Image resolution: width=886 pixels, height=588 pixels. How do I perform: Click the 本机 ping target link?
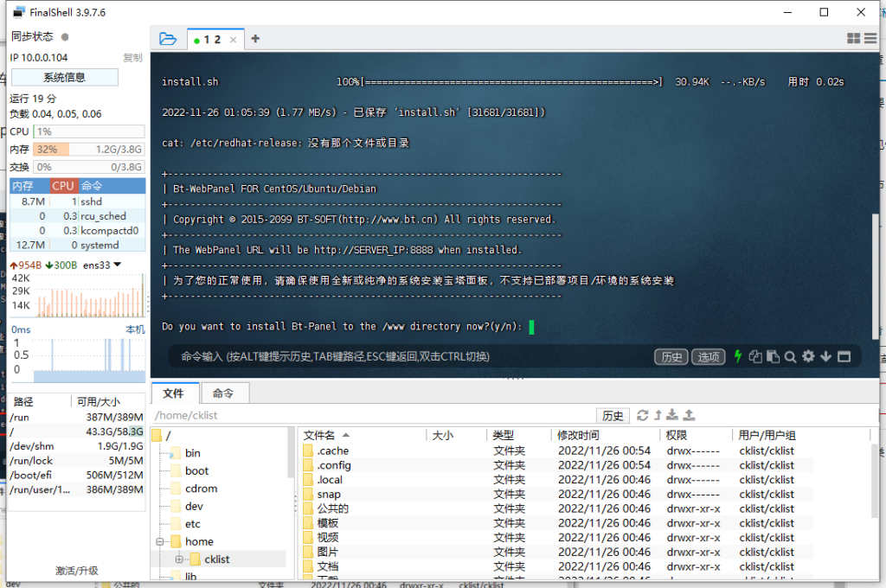pos(135,329)
